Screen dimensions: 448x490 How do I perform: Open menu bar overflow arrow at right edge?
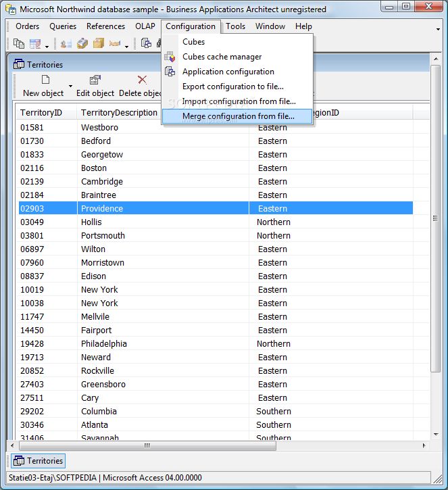coord(438,29)
